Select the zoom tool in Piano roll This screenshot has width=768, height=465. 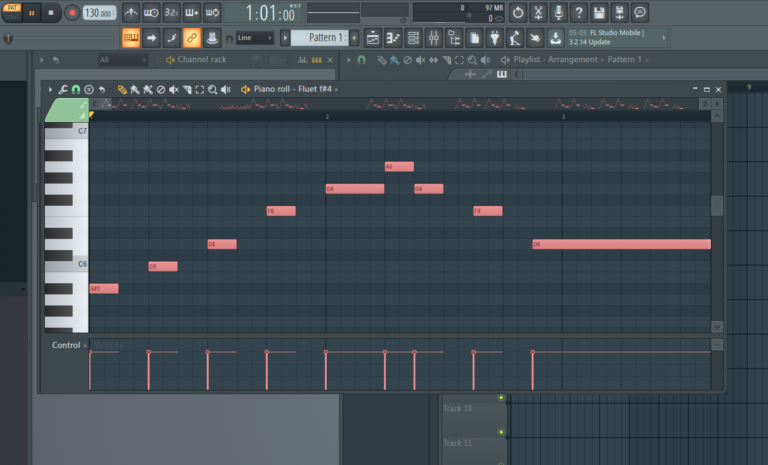click(213, 90)
